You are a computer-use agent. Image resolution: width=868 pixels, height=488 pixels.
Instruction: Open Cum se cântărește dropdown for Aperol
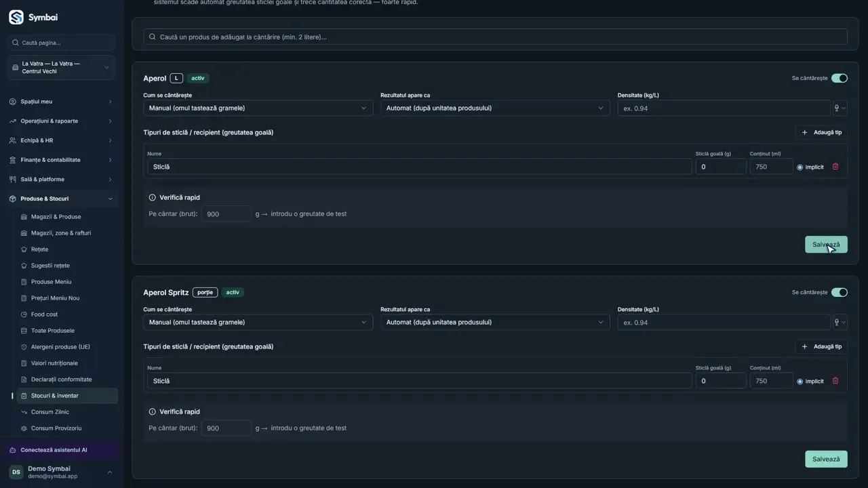pyautogui.click(x=258, y=108)
